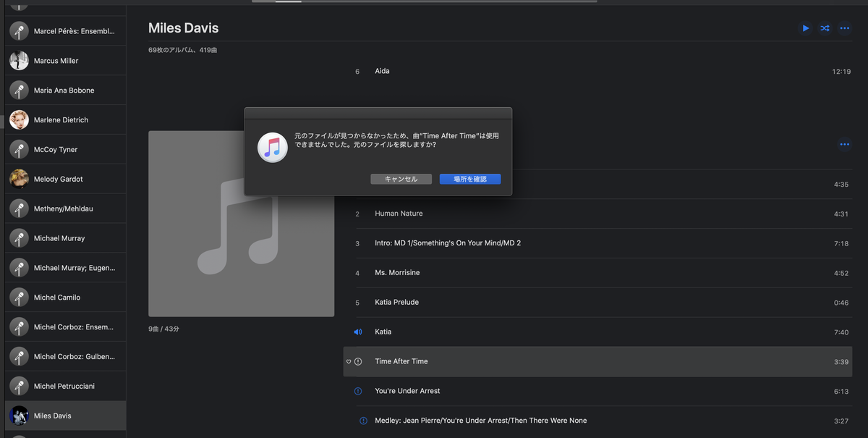
Task: Select artist Maria Ana Bobone
Action: [66, 90]
